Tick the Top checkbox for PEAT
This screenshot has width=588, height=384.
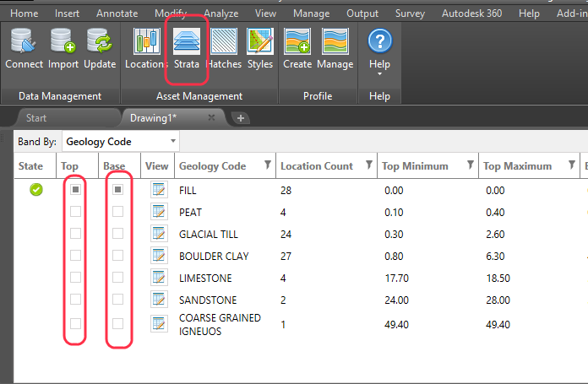(x=76, y=212)
